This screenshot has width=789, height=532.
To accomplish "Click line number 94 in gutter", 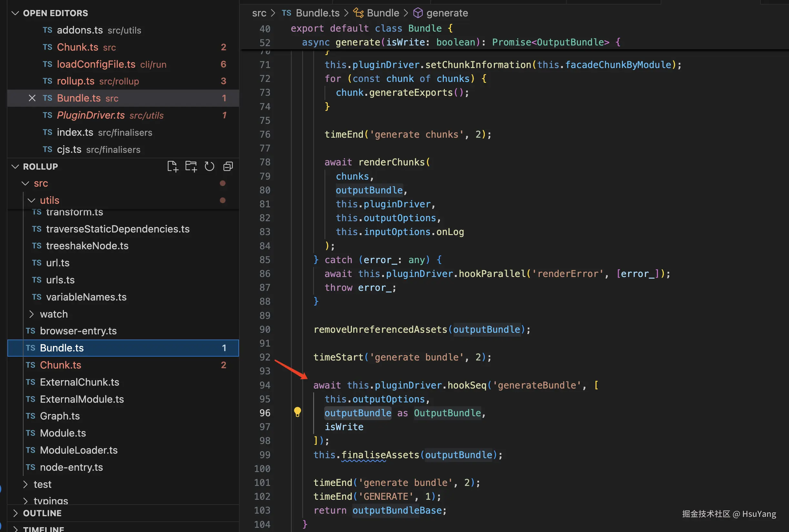I will (265, 385).
